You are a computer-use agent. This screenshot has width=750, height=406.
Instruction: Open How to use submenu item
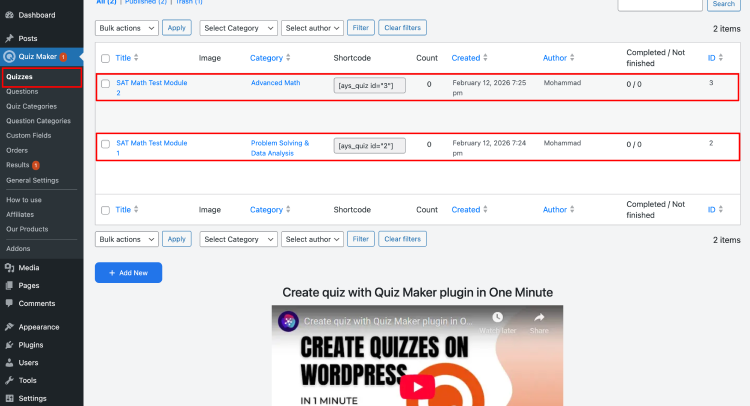coord(24,200)
